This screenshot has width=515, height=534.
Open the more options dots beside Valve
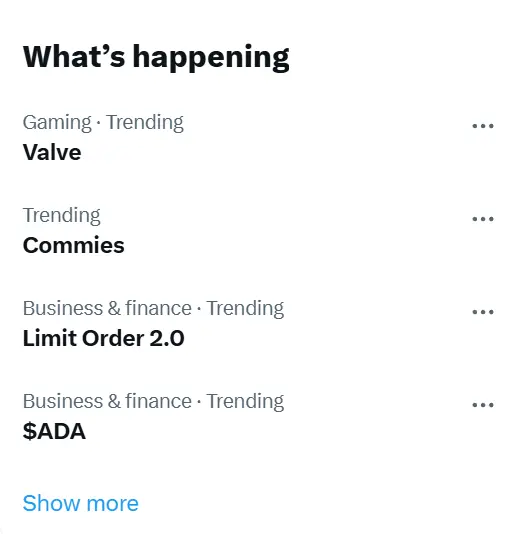pos(483,126)
